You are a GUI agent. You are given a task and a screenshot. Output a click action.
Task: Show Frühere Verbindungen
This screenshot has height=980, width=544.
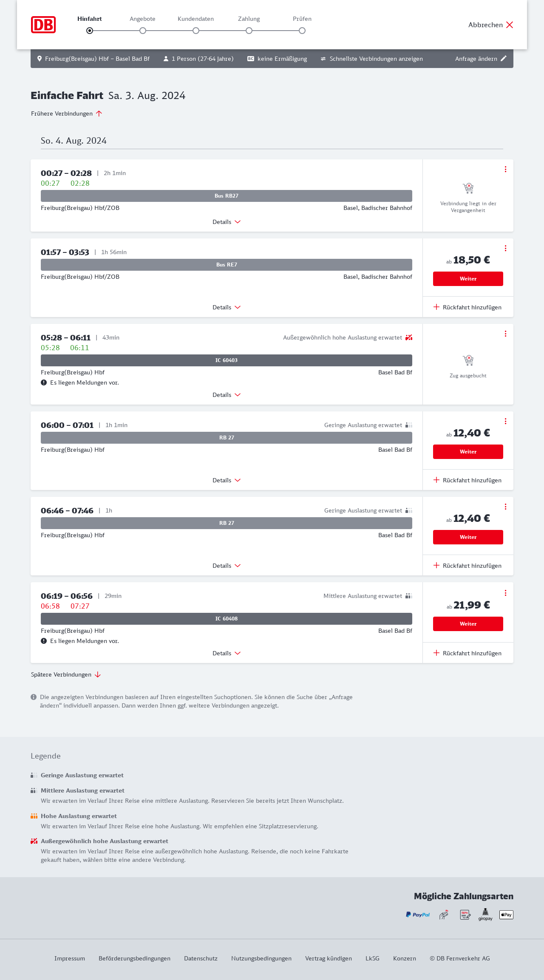67,113
